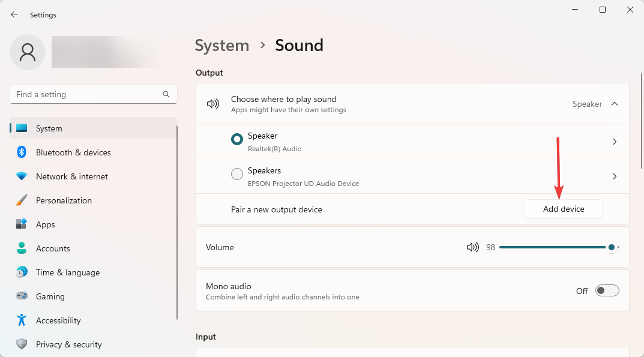Select EPSON Projector Speakers radio button
Image resolution: width=644 pixels, height=357 pixels.
(x=237, y=174)
